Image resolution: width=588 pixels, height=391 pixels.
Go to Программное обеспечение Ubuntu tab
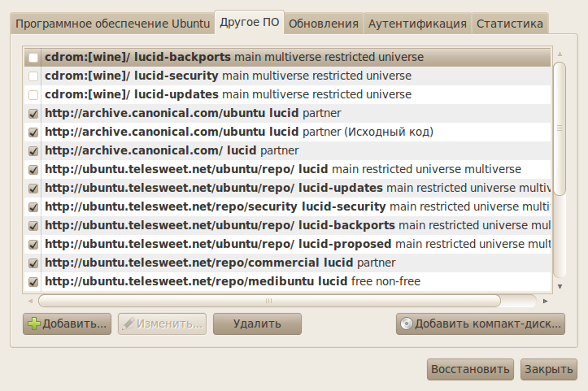pyautogui.click(x=112, y=24)
